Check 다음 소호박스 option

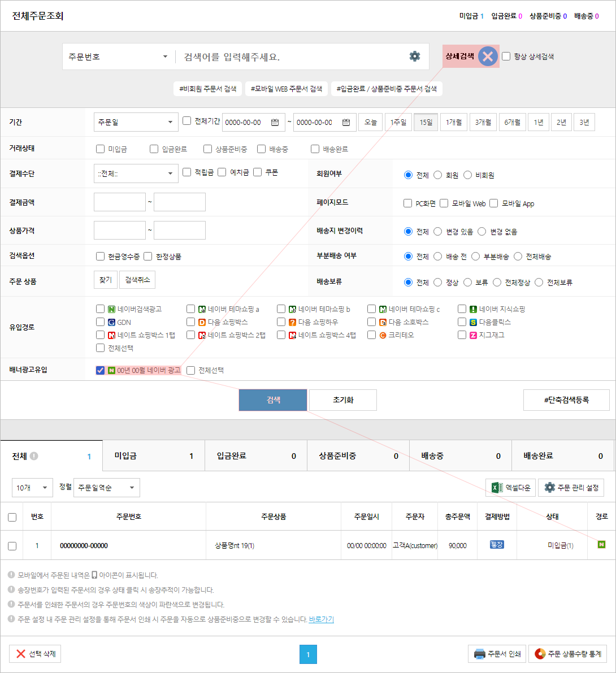(x=372, y=322)
